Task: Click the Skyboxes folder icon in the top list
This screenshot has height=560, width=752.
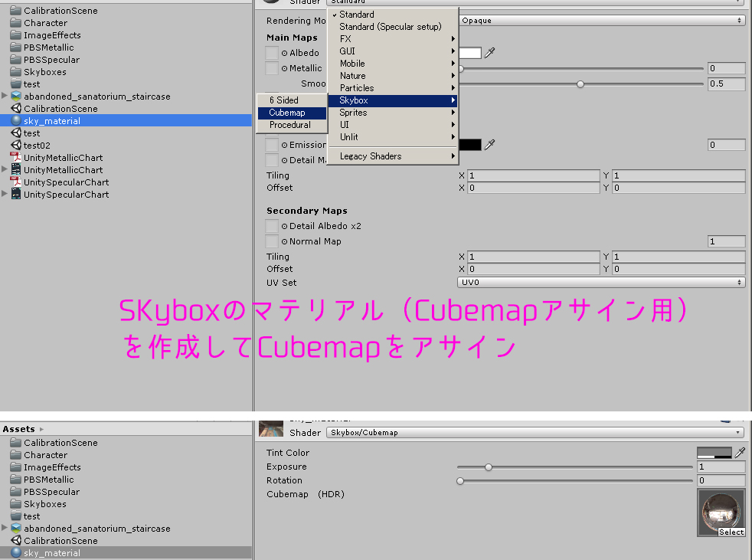Action: (16, 72)
